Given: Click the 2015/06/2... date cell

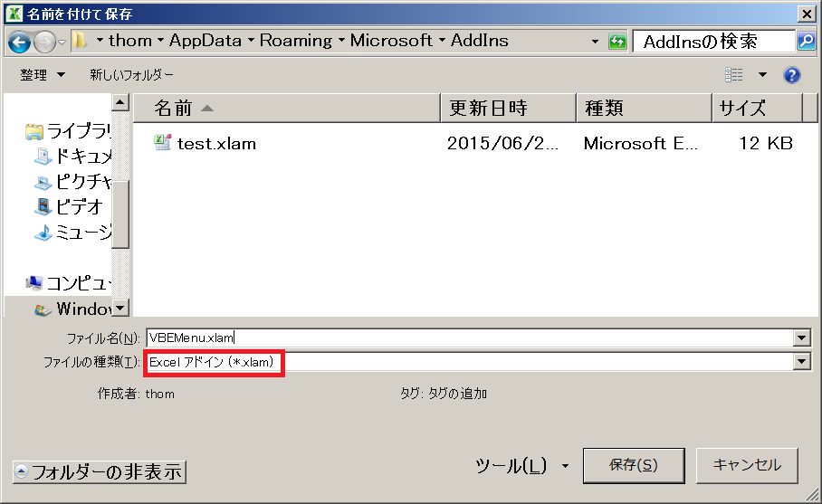Looking at the screenshot, I should click(502, 144).
